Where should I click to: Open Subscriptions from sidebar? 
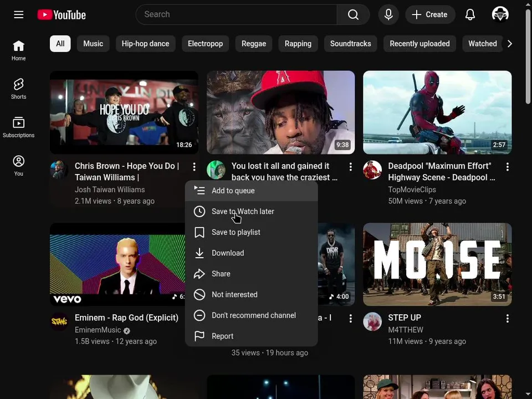tap(19, 127)
